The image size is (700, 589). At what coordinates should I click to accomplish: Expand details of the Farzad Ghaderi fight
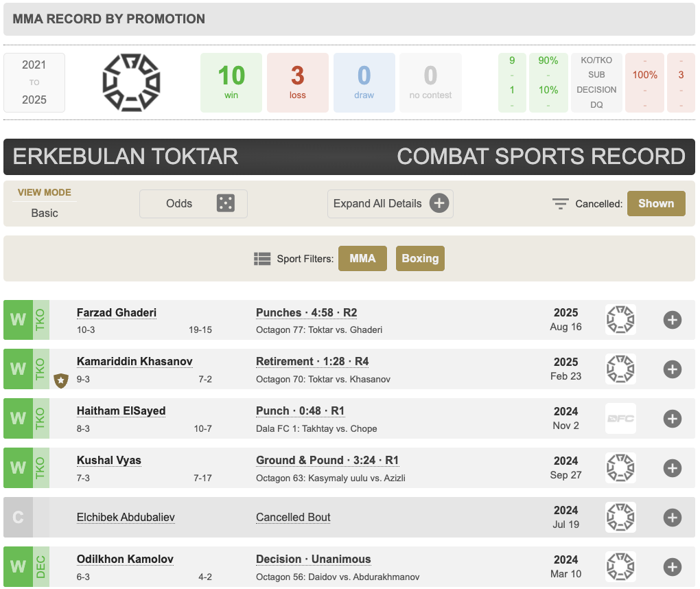pos(673,320)
